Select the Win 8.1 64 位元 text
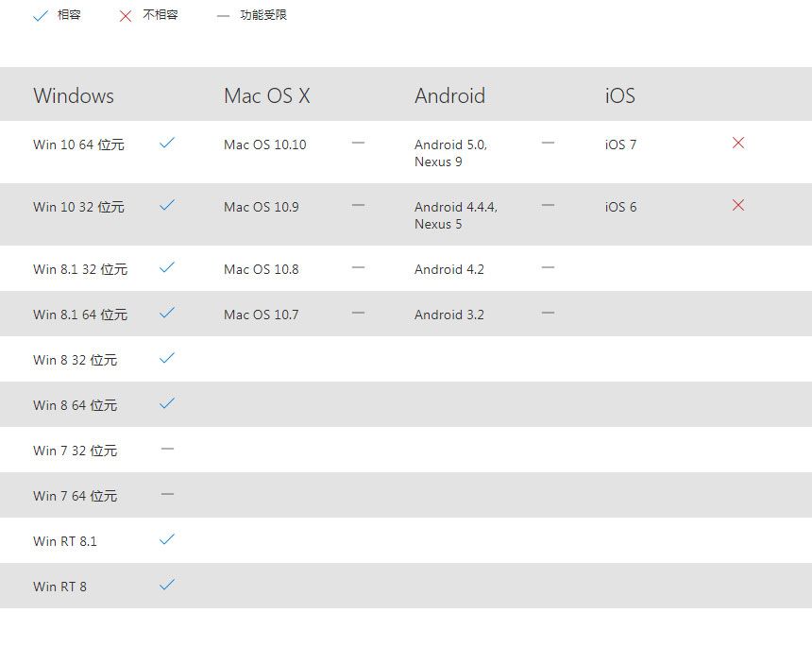The height and width of the screenshot is (647, 812). click(x=80, y=315)
